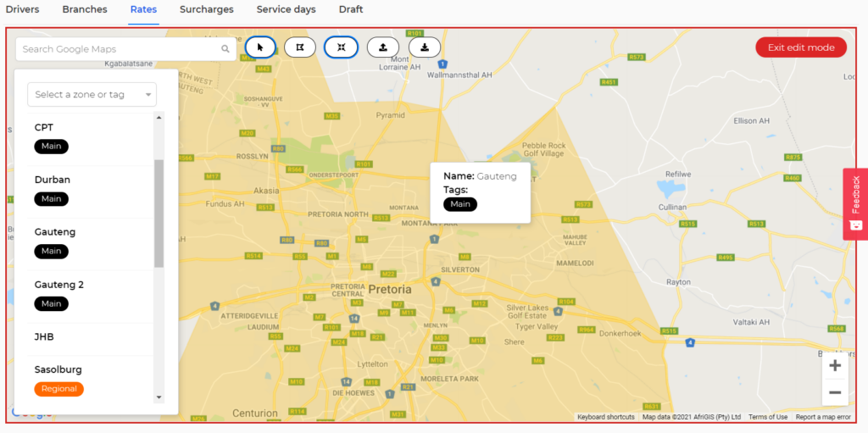The width and height of the screenshot is (868, 433).
Task: Select the pointer cursor tool
Action: coord(261,47)
